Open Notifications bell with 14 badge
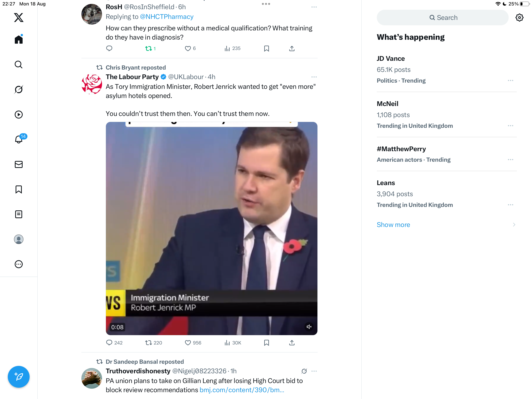The image size is (532, 399). [x=18, y=139]
